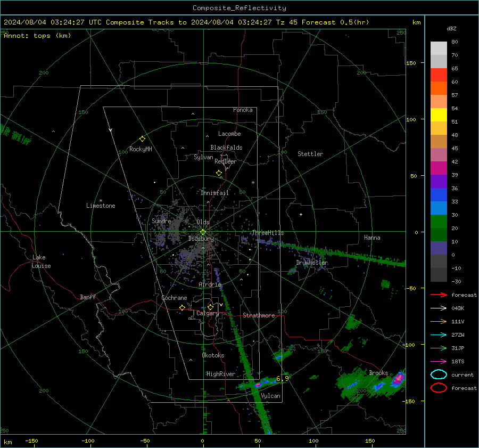Image resolution: width=479 pixels, height=448 pixels.
Task: Click the Airdrie town label
Action: pyautogui.click(x=210, y=284)
